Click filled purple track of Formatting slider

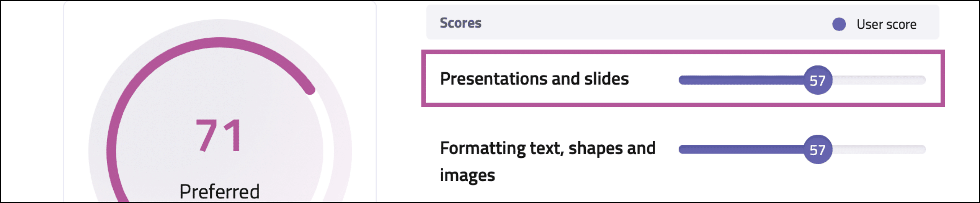click(x=741, y=149)
